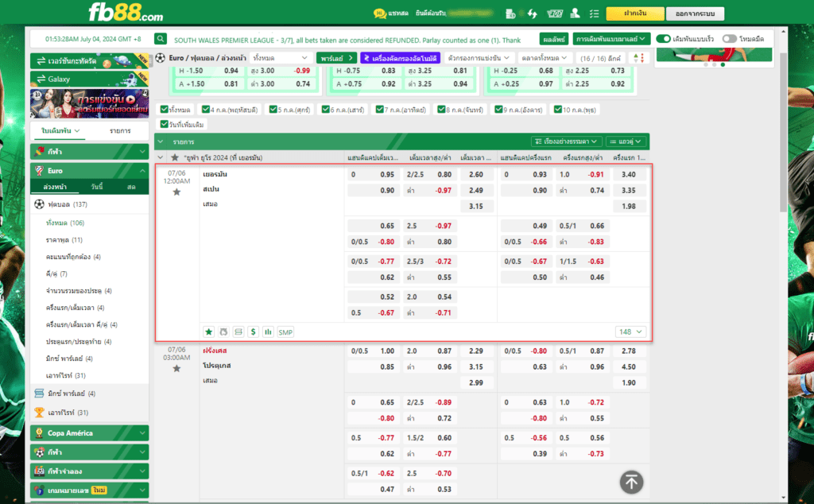This screenshot has height=504, width=814.
Task: Expand the Copa América sidebar section
Action: click(142, 433)
